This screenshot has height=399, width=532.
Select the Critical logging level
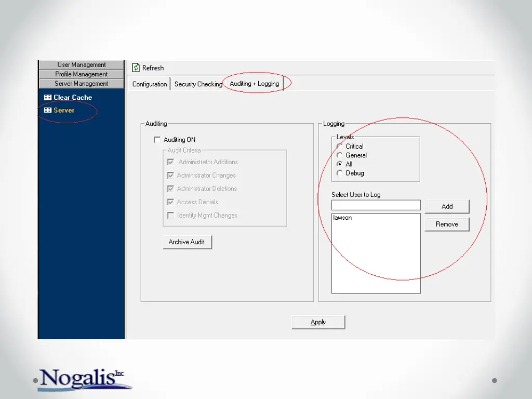339,146
